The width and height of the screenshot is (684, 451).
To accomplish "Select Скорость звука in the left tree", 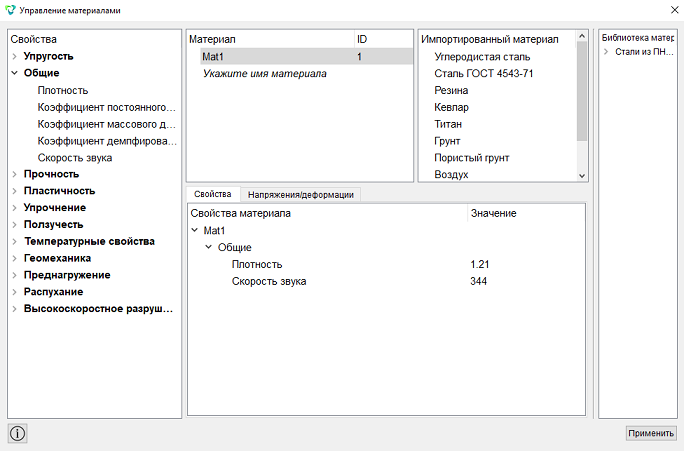I will [x=75, y=158].
